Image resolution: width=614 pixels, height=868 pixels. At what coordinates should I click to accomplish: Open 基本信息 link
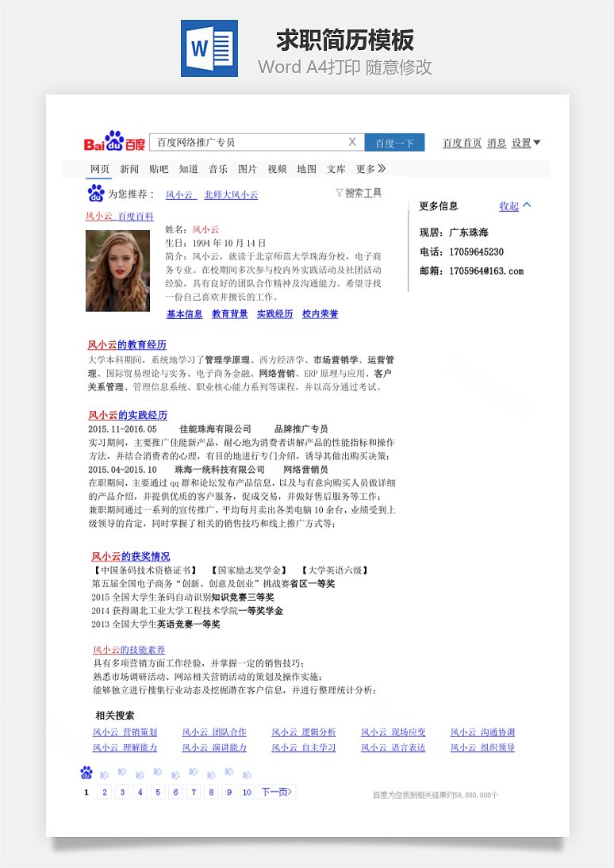coord(184,314)
